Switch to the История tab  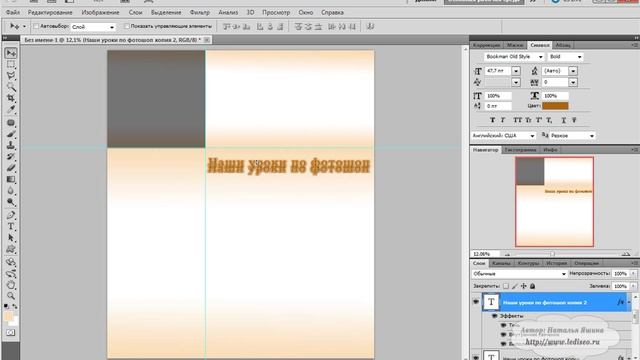[x=557, y=263]
